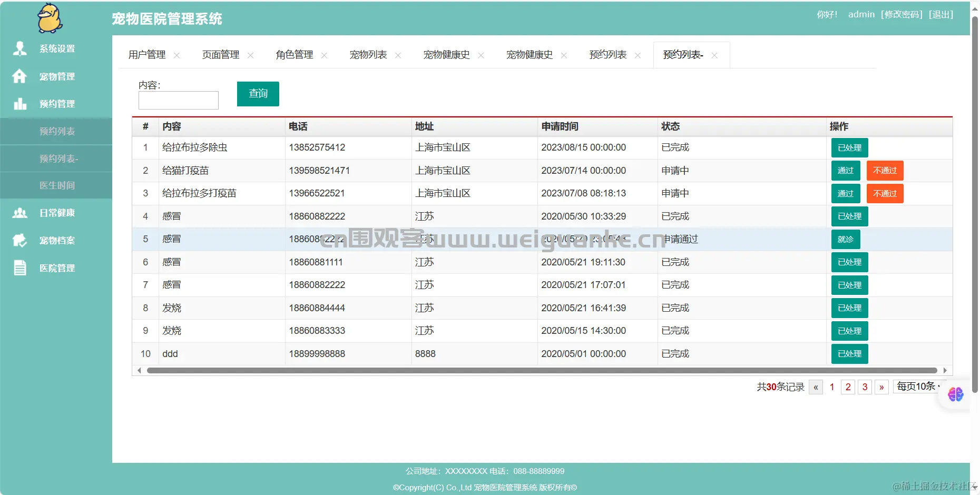Screen dimensions: 980x495
Task: Close the 页面管理 tab
Action: (x=250, y=55)
